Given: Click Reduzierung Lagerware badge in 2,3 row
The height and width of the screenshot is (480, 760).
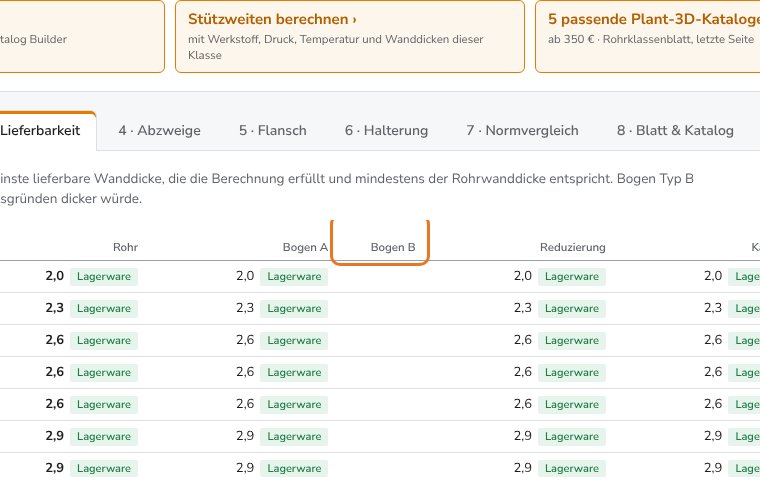Looking at the screenshot, I should pyautogui.click(x=572, y=308).
